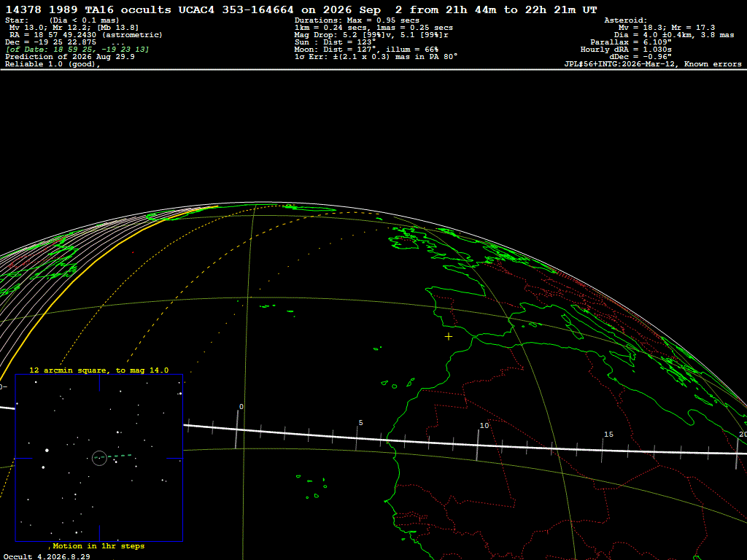The width and height of the screenshot is (747, 560).
Task: Click the star chart inset thumbnail
Action: [x=99, y=458]
